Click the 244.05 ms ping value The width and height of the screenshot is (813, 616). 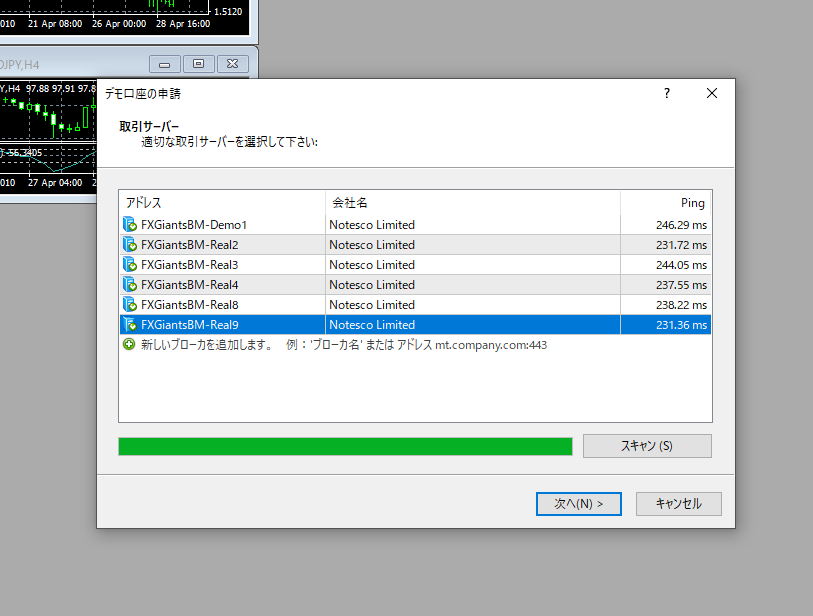pos(681,265)
